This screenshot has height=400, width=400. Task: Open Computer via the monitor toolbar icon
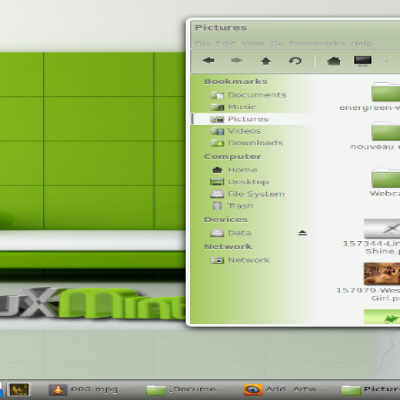pos(363,61)
